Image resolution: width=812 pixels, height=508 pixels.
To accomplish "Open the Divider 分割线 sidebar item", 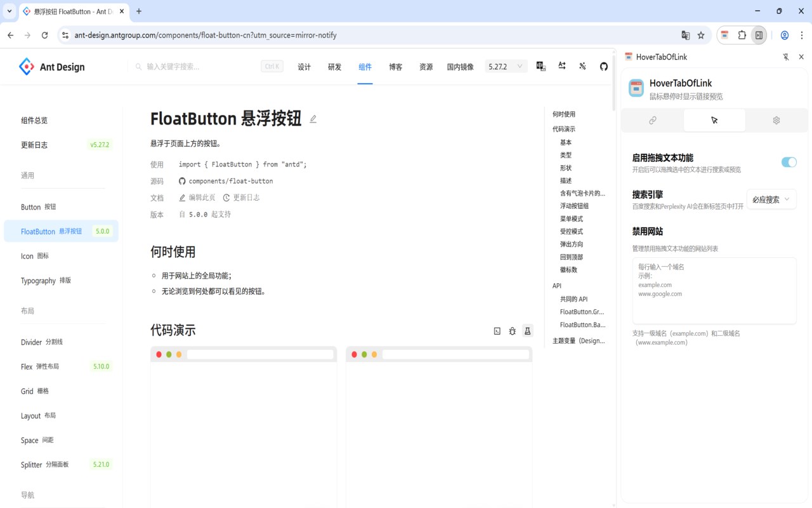I will pos(61,342).
